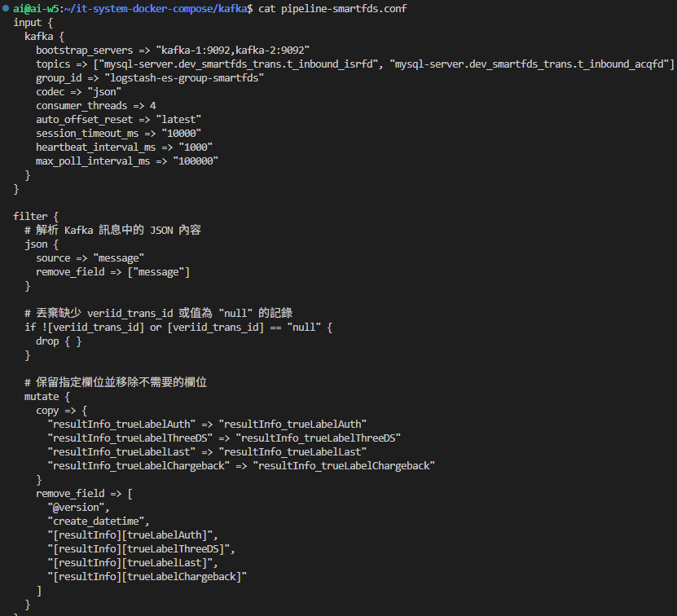Click the "@version" entry in remove_field
Screen dimensions: 677x616
78,507
